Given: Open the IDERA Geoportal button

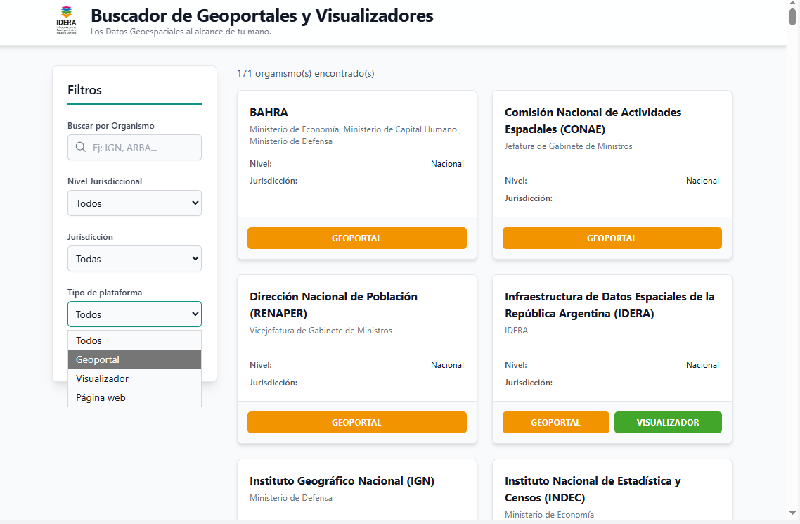Looking at the screenshot, I should click(x=556, y=422).
